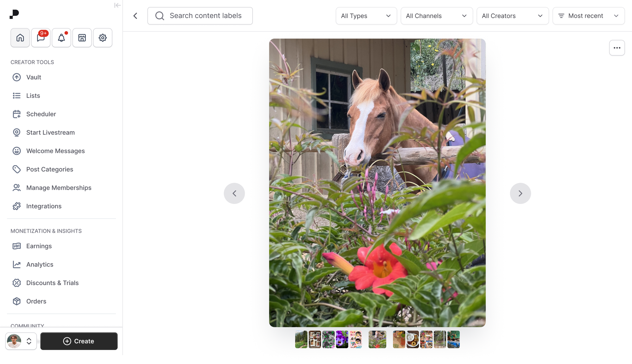
Task: Open the notifications bell icon
Action: [61, 38]
